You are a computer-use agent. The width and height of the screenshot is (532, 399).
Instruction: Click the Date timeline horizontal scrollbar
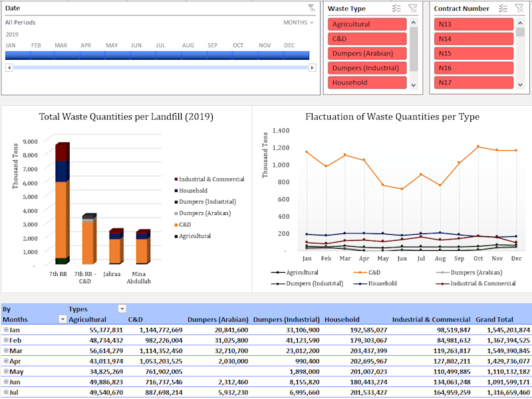[161, 68]
